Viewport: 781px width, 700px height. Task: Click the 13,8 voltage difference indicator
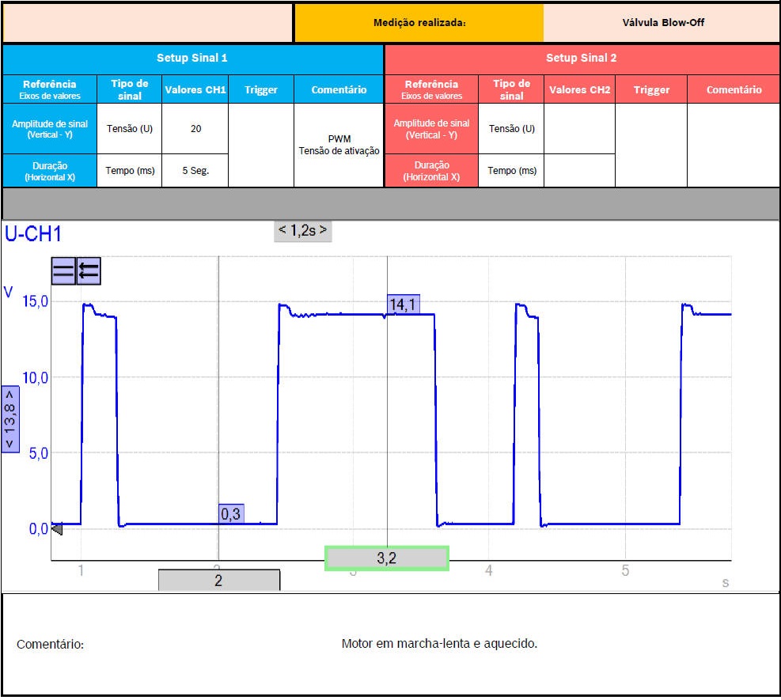10,420
